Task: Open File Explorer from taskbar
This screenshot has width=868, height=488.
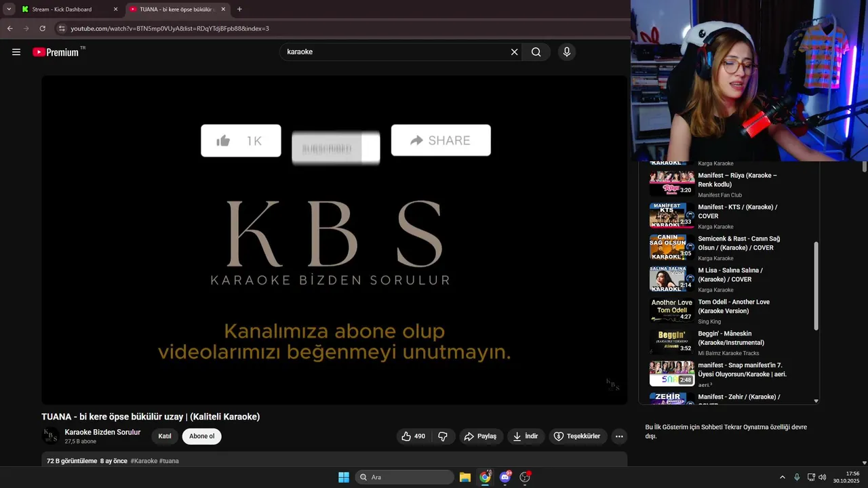Action: 465,477
